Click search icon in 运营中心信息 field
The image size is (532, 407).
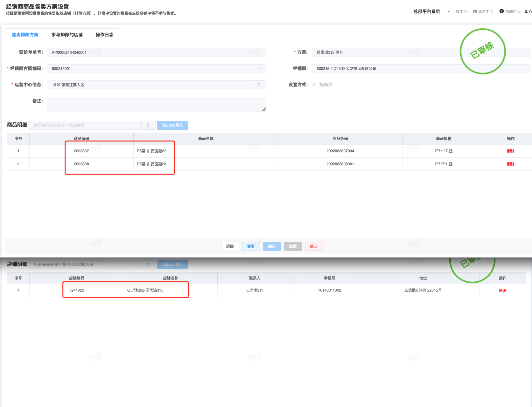coord(259,85)
